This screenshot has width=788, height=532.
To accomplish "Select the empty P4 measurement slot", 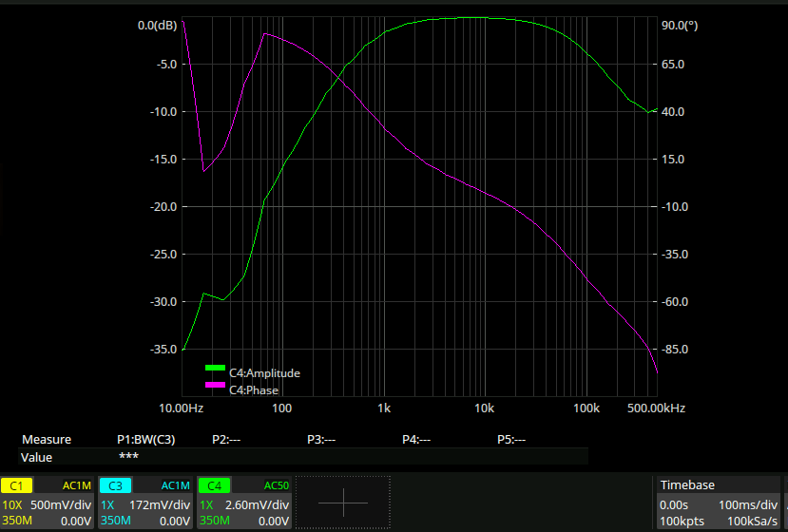I will coord(416,440).
